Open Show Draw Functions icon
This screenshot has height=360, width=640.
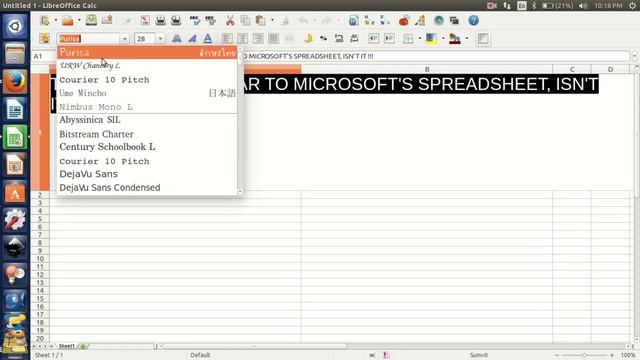tap(420, 20)
